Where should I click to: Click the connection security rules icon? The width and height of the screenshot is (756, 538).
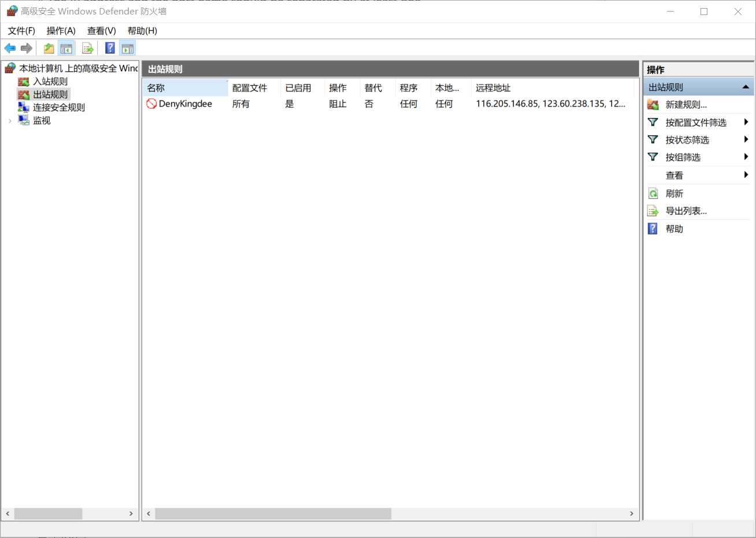point(24,107)
